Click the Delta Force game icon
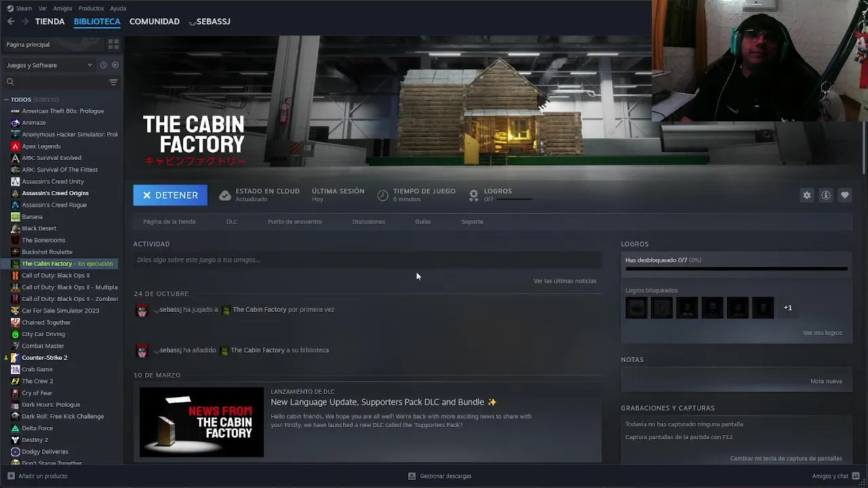868x488 pixels. tap(15, 428)
